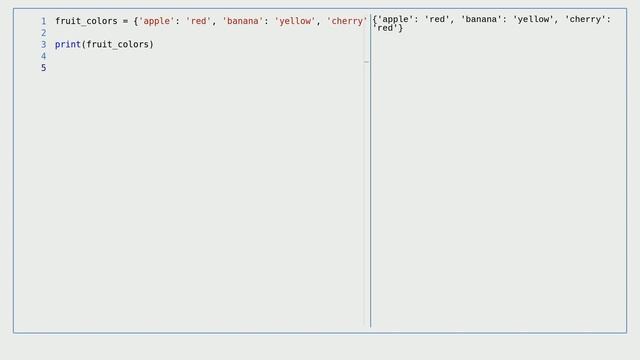Click the 'banana' string in the code

pos(242,21)
